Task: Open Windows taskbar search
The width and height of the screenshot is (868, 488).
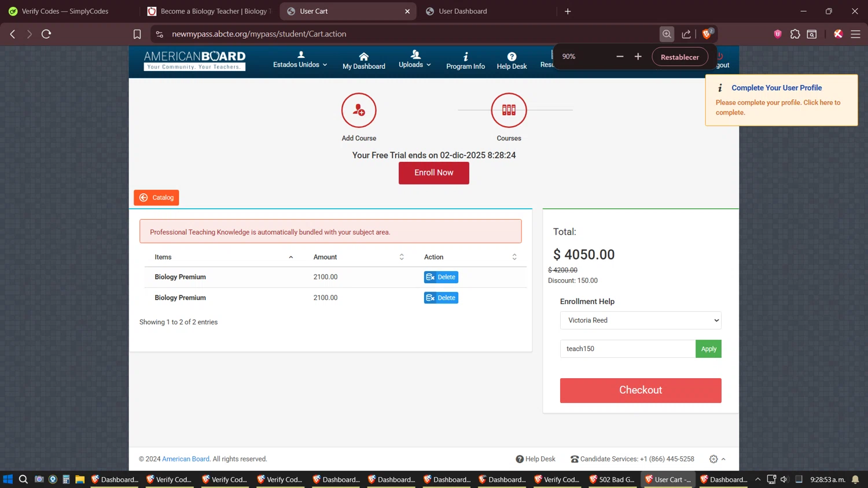Action: click(23, 479)
